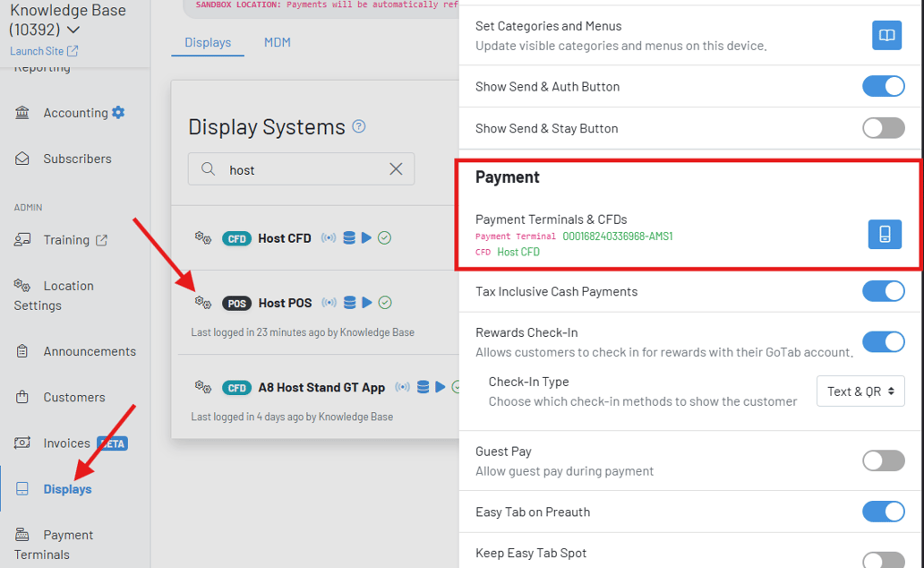924x568 pixels.
Task: Open settings gears for Host POS
Action: (x=203, y=303)
